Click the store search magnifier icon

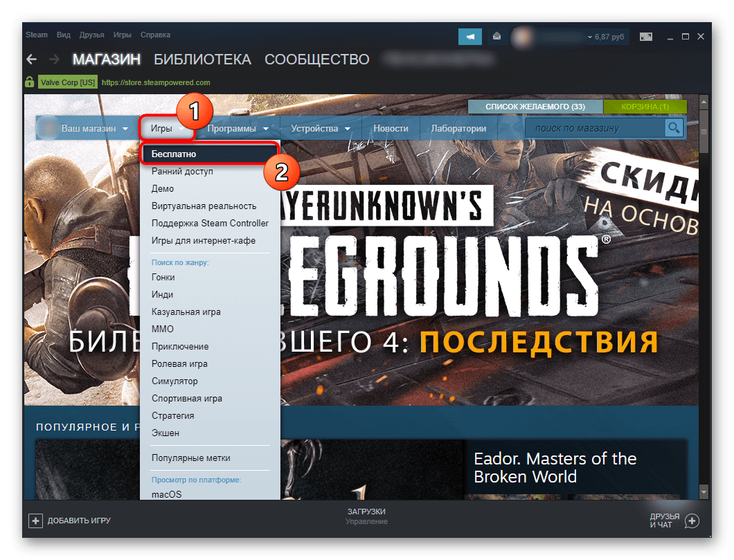point(673,128)
